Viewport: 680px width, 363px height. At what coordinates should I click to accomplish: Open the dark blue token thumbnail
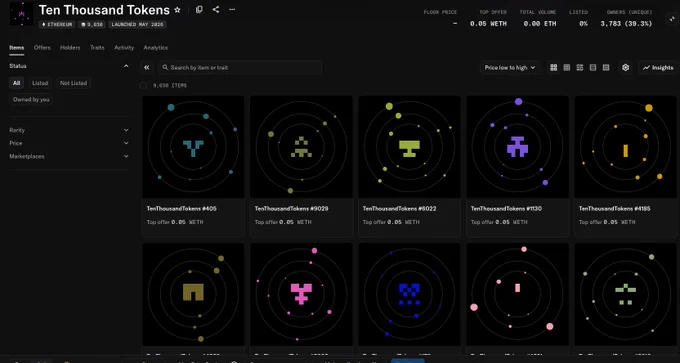409,294
